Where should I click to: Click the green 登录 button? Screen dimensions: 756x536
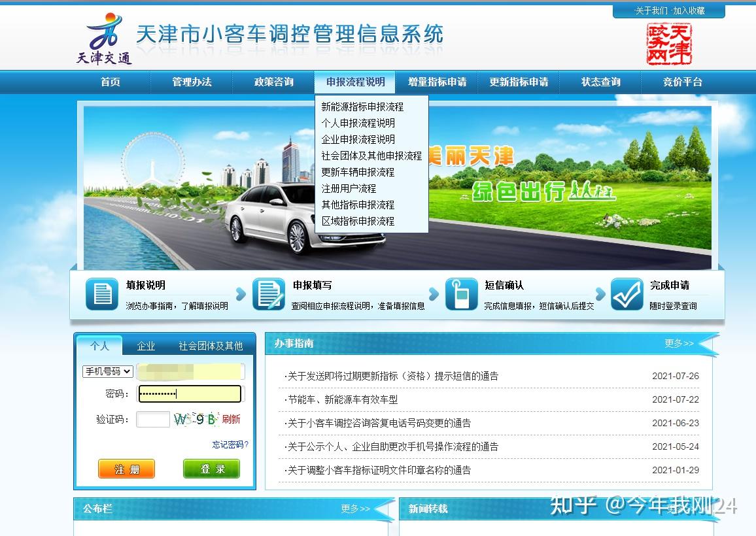click(x=211, y=469)
